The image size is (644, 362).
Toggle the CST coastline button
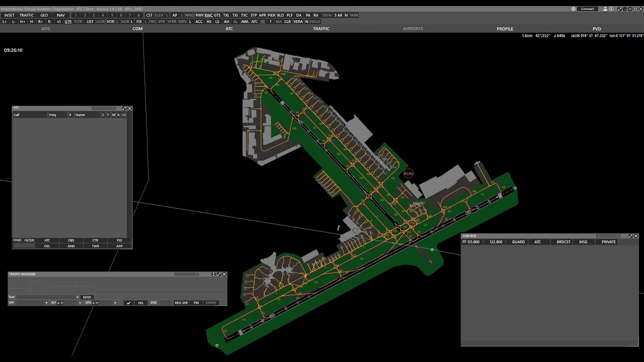point(149,15)
